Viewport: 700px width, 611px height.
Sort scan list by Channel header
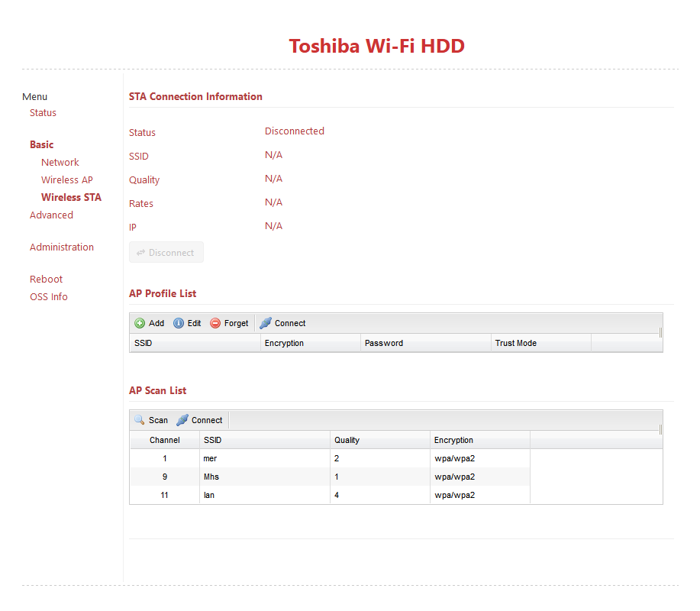165,440
